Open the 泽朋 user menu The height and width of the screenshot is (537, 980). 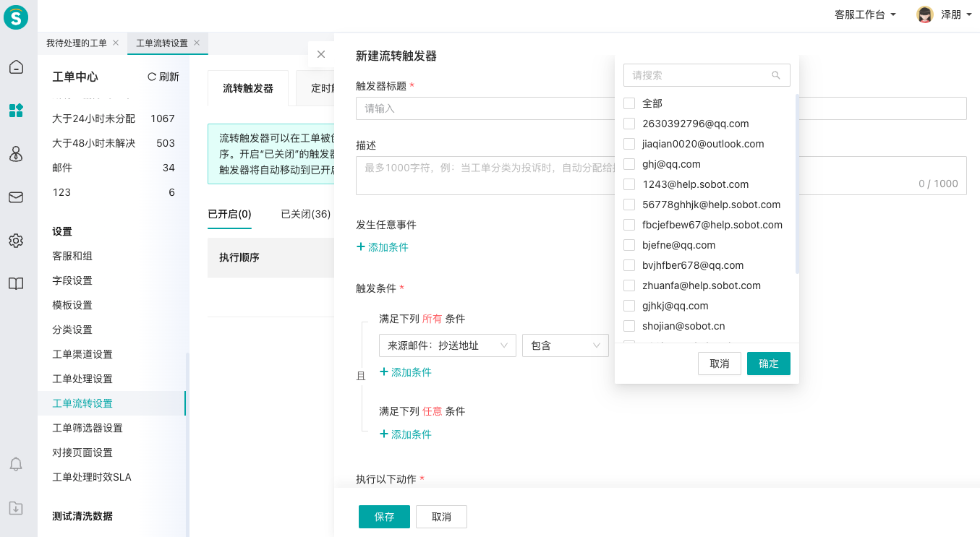[x=955, y=14]
